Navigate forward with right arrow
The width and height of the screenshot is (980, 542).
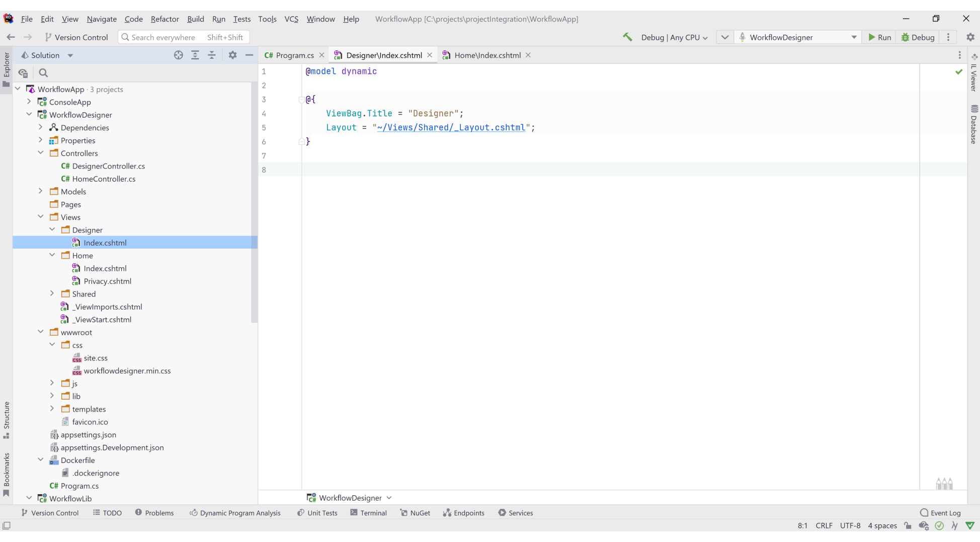pyautogui.click(x=28, y=37)
